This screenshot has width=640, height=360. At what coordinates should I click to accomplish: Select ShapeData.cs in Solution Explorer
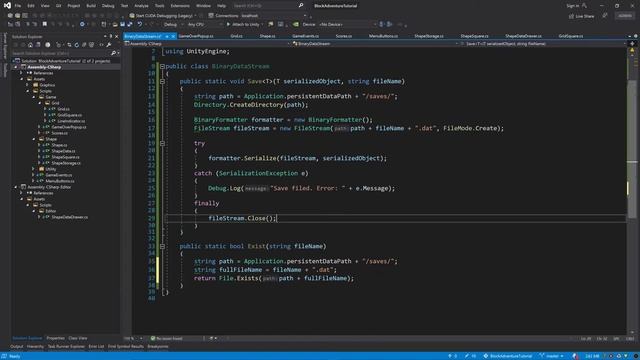click(63, 151)
